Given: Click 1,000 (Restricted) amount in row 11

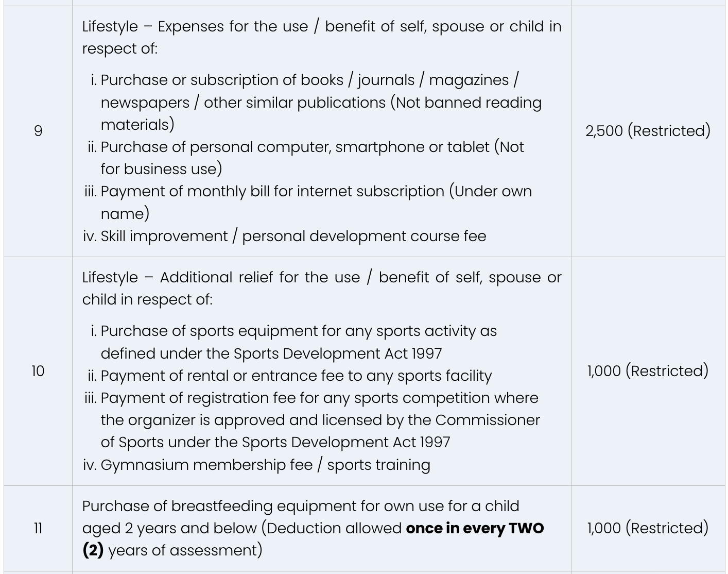Looking at the screenshot, I should point(648,528).
